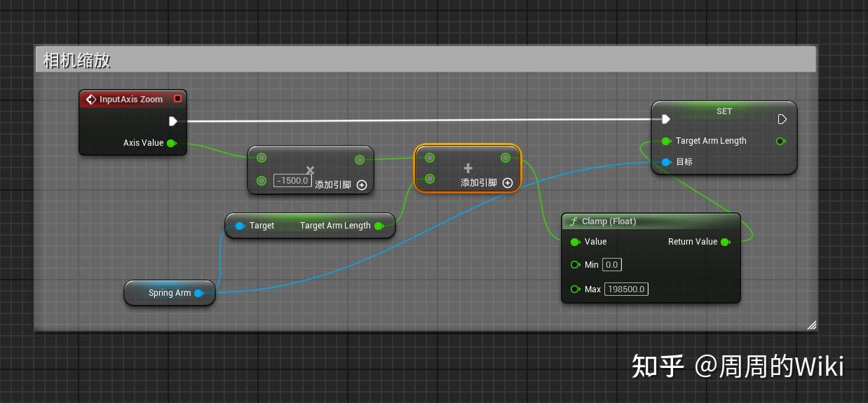Select the SET node header
The width and height of the screenshot is (868, 403).
(724, 111)
